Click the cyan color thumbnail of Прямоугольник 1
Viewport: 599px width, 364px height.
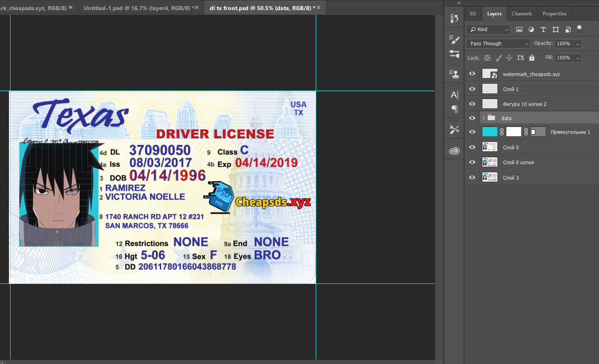pos(489,132)
